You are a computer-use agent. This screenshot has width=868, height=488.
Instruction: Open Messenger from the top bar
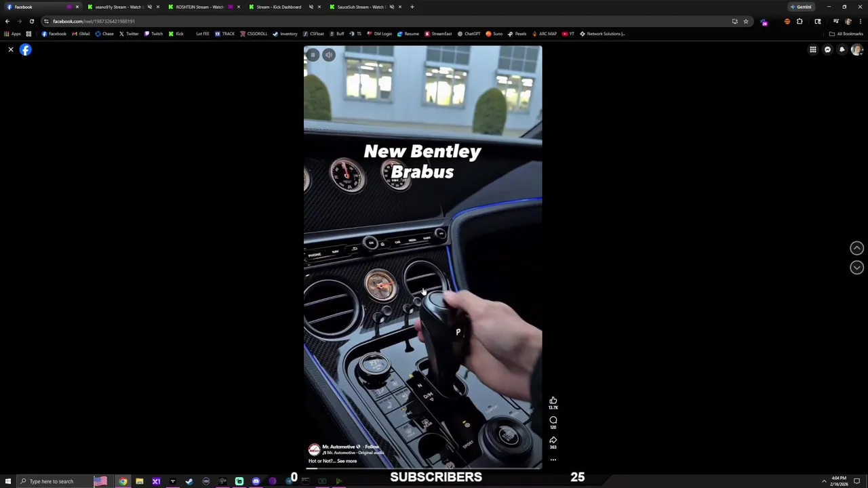(827, 49)
